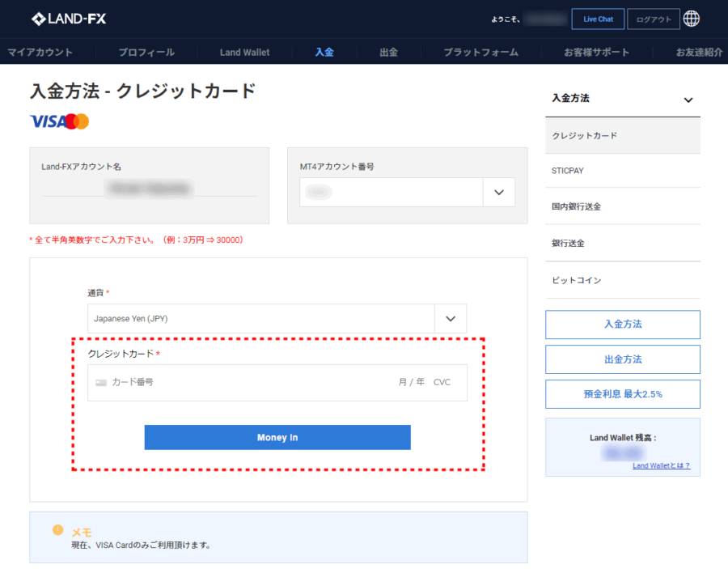Click the 入金方法 outlined button
This screenshot has width=728, height=569.
coord(623,325)
